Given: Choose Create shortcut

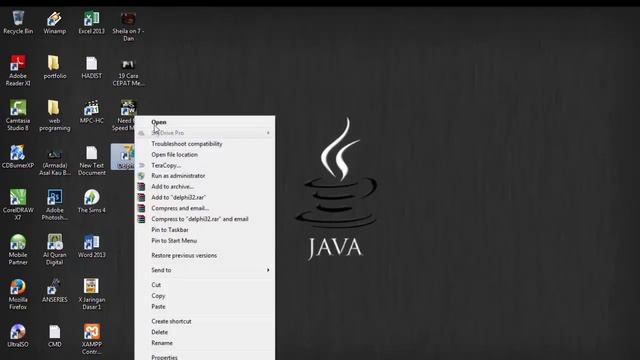Looking at the screenshot, I should point(205,321).
